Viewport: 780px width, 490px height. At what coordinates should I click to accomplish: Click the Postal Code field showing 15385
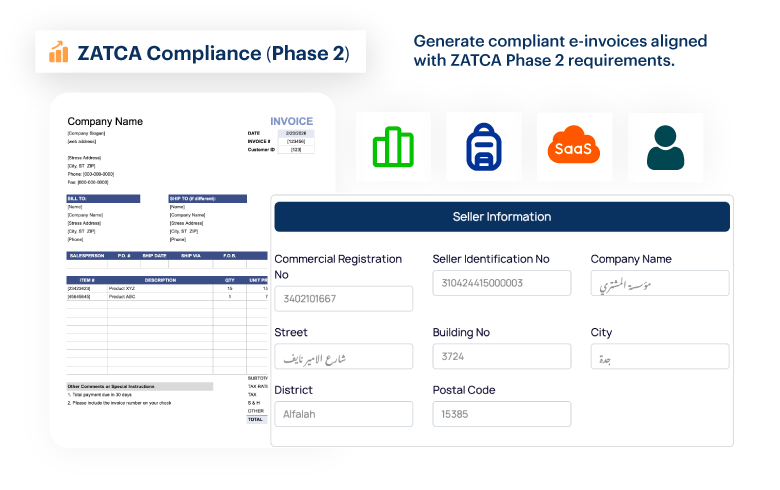point(501,414)
